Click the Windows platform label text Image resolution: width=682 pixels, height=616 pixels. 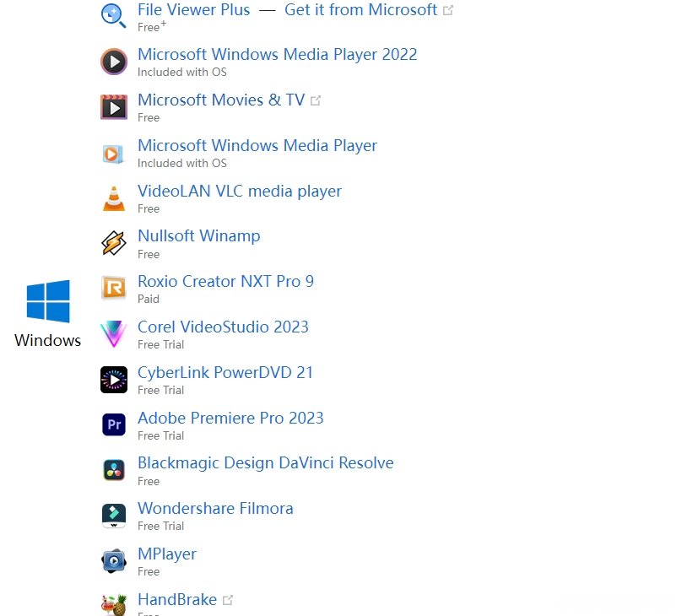(x=48, y=340)
